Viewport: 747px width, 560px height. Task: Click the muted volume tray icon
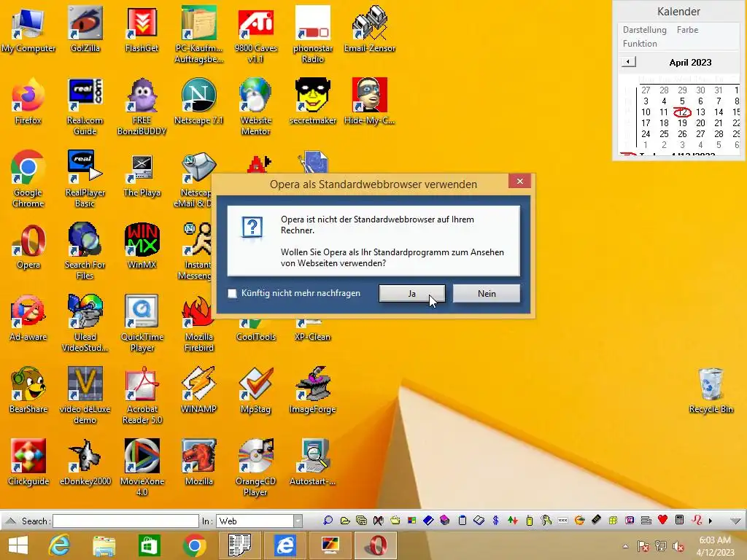(x=678, y=546)
